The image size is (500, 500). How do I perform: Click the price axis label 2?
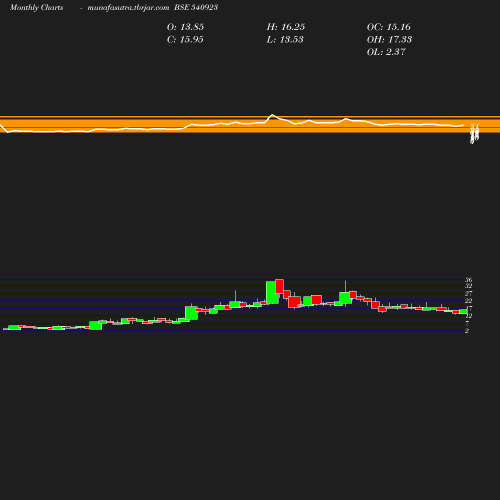point(467,331)
